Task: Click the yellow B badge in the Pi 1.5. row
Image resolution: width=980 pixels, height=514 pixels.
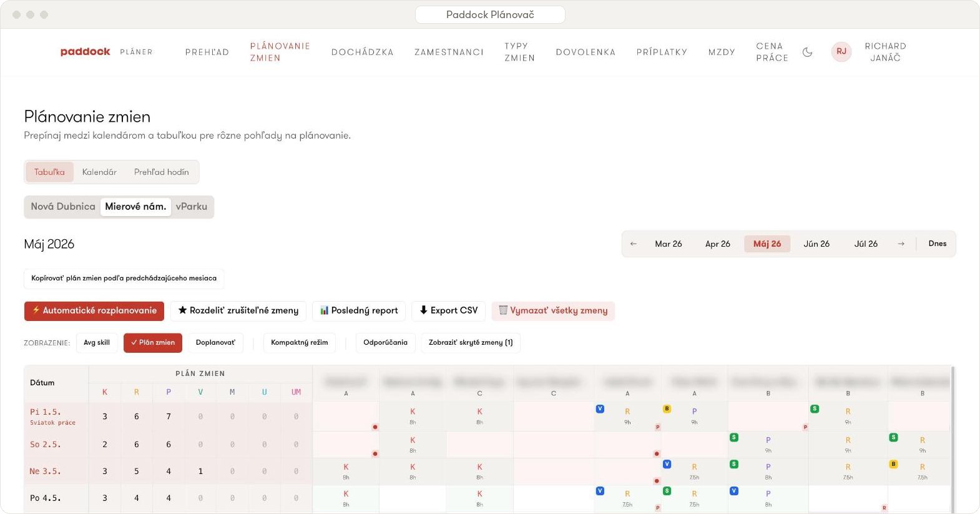Action: coord(667,409)
